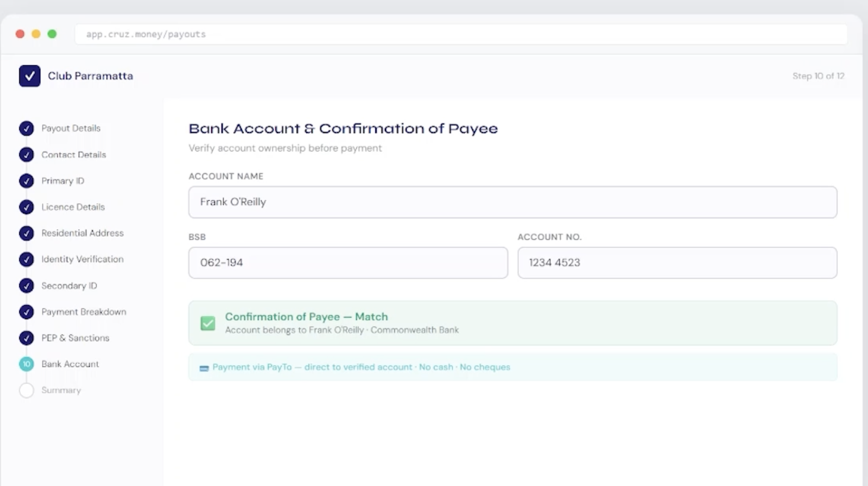Click the Club Parramatta title
The width and height of the screenshot is (868, 486).
click(x=91, y=76)
